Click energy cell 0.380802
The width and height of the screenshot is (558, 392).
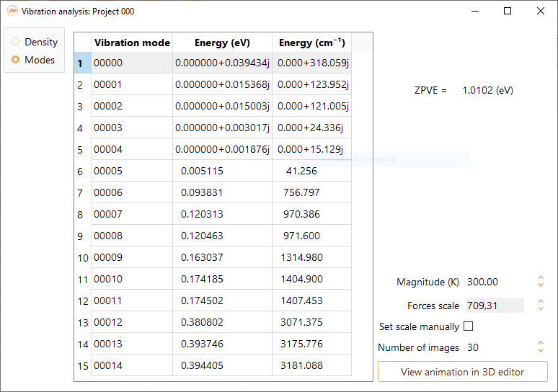pos(223,322)
